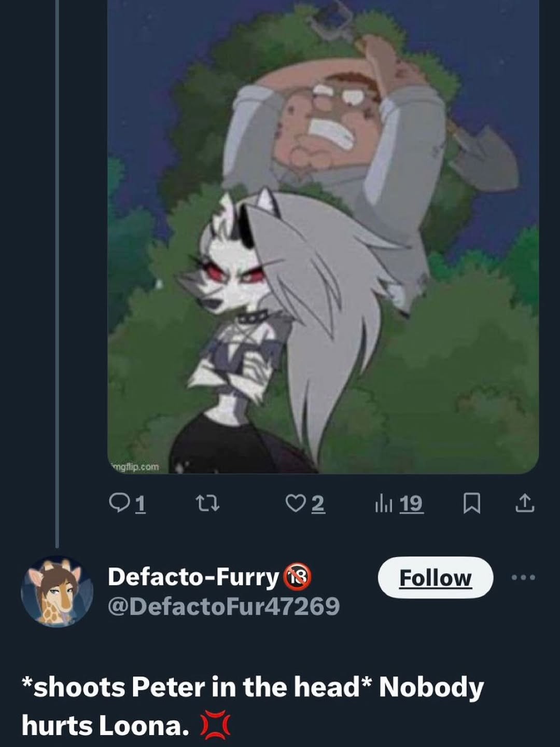Share the post via share icon
Image resolution: width=560 pixels, height=747 pixels.
coord(524,503)
